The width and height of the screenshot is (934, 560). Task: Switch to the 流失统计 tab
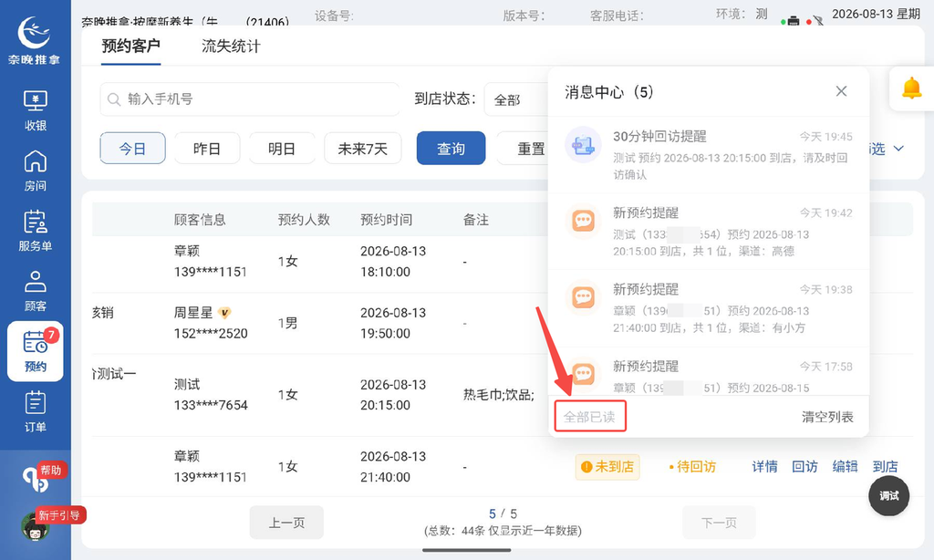[231, 46]
